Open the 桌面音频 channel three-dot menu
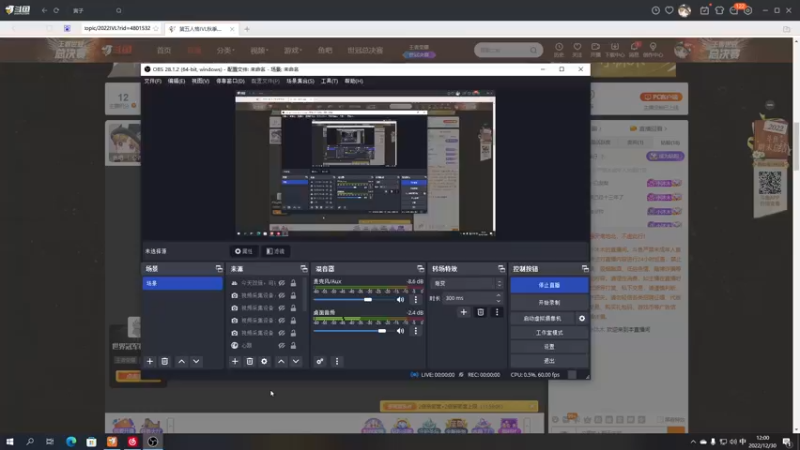This screenshot has height=450, width=800. (416, 331)
